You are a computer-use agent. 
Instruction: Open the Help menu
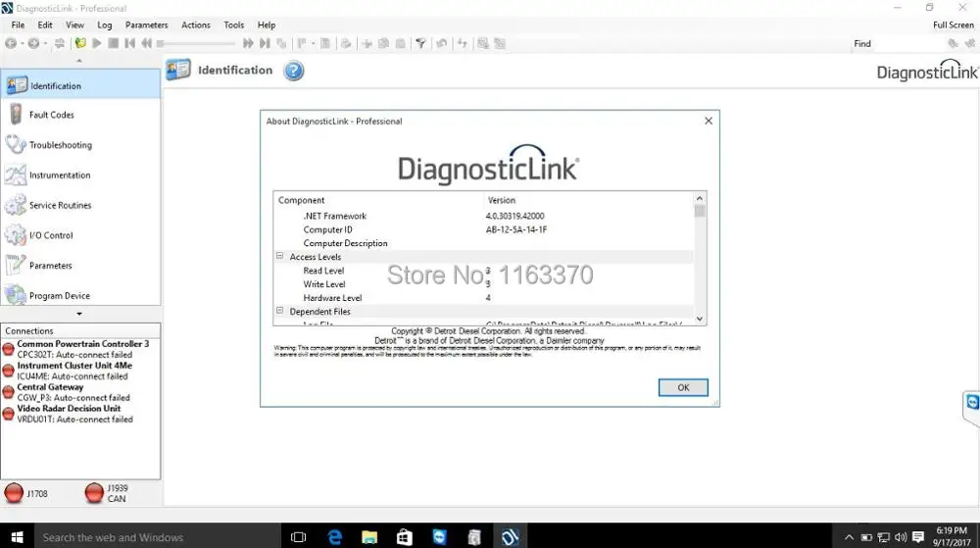pyautogui.click(x=267, y=25)
